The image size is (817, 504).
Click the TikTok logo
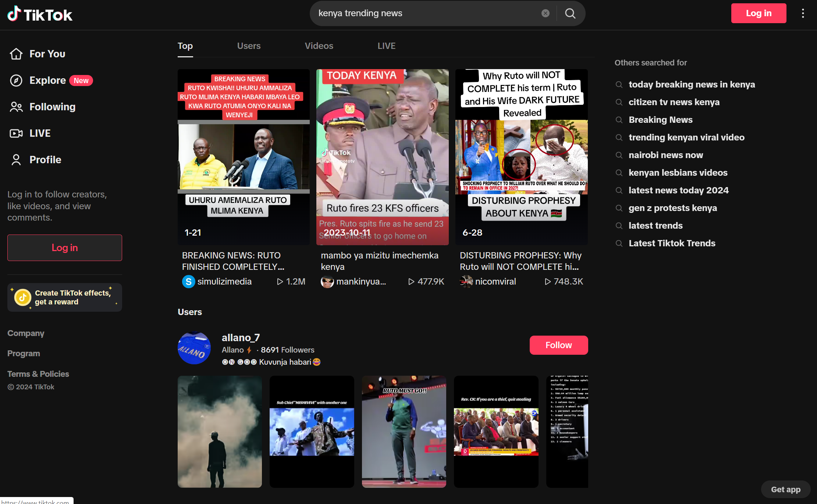click(x=40, y=14)
